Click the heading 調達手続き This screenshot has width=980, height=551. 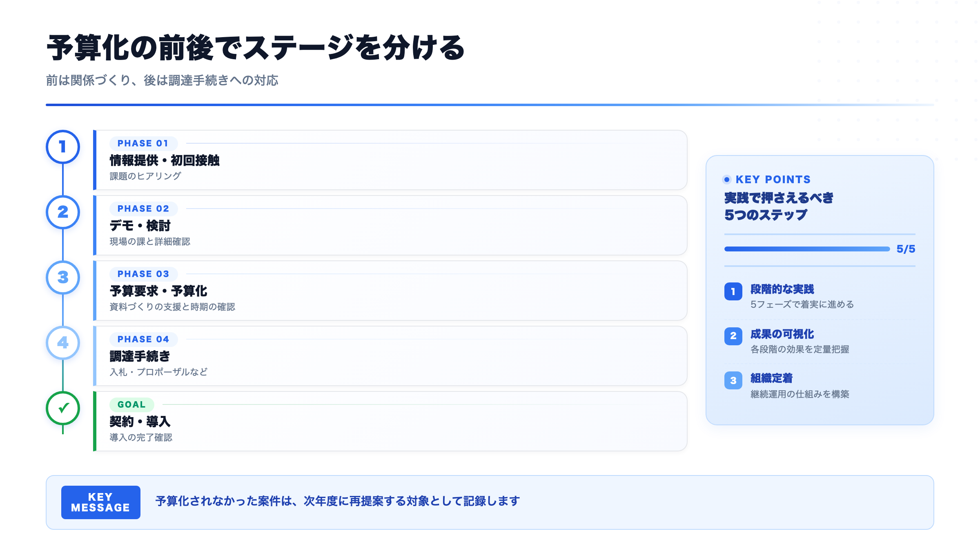click(140, 356)
